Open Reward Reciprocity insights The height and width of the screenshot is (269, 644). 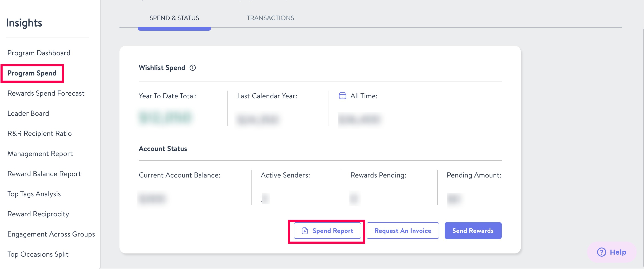coord(38,214)
